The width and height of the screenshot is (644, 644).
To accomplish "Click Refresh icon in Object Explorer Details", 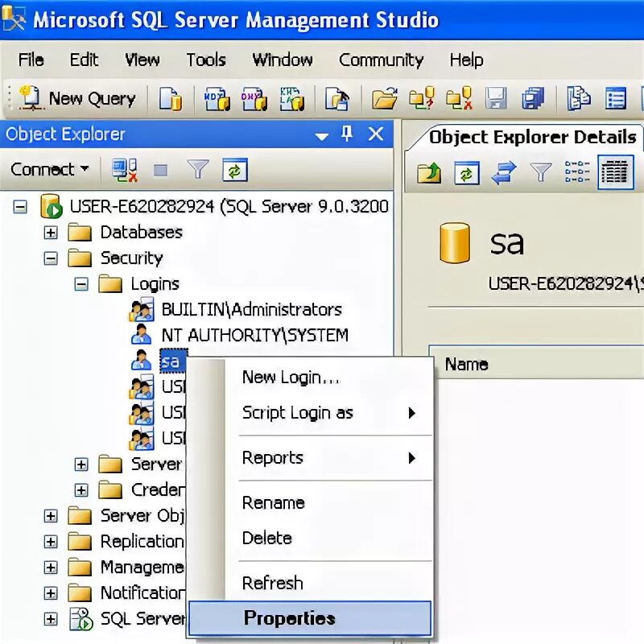I will pyautogui.click(x=467, y=172).
